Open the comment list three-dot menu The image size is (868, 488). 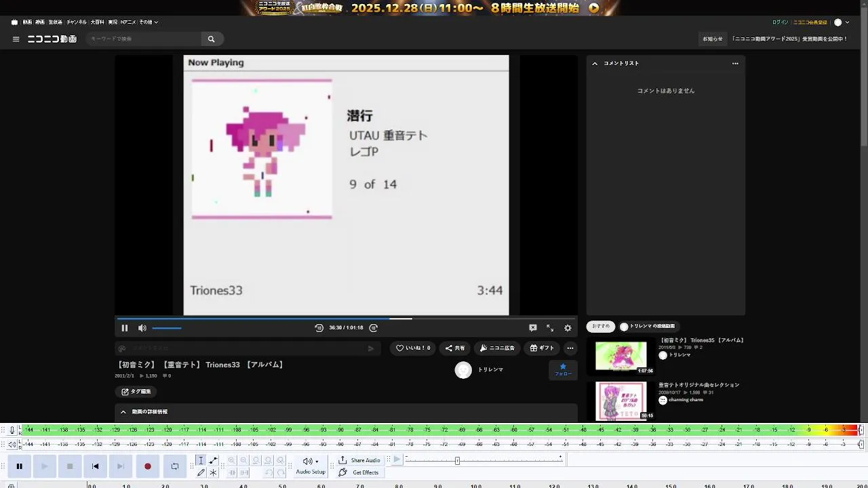click(735, 64)
